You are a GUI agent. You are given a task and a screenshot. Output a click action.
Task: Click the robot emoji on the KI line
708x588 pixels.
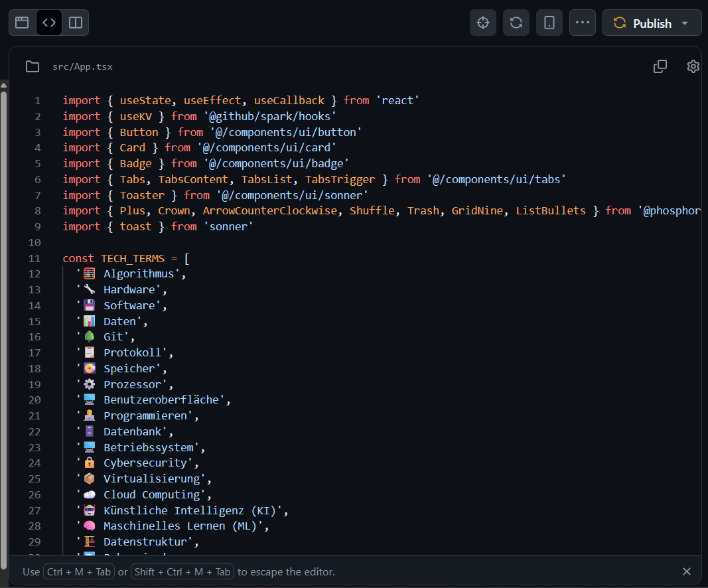88,510
